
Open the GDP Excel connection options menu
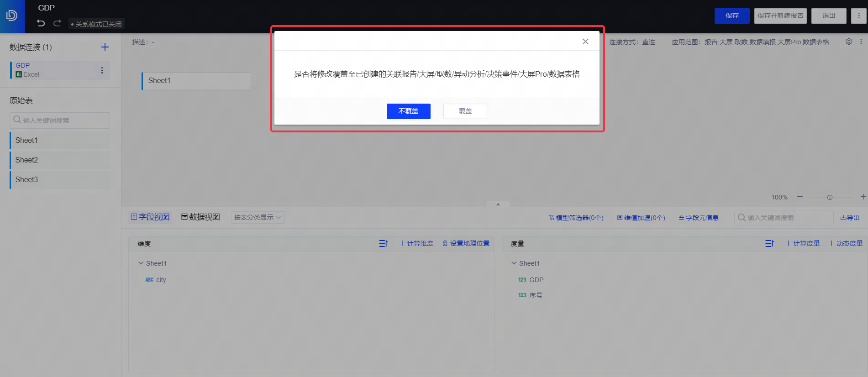tap(102, 70)
